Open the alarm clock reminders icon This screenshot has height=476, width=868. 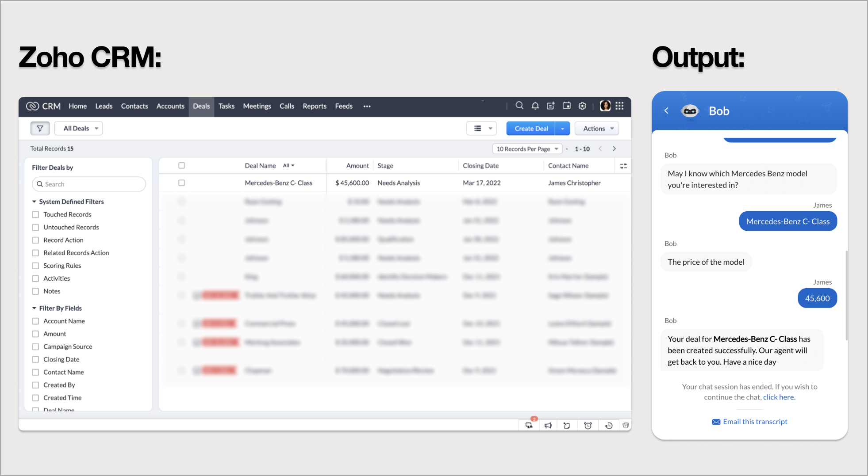[588, 425]
